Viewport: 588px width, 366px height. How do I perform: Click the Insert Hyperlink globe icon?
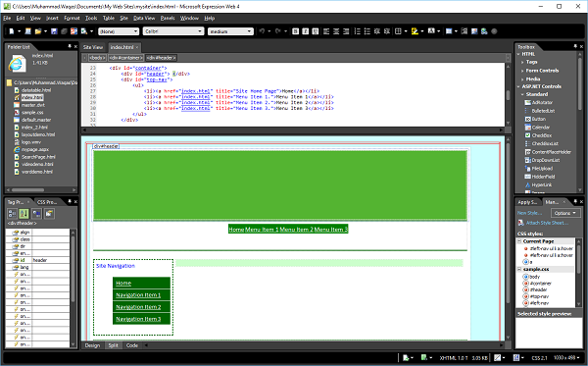[x=484, y=31]
